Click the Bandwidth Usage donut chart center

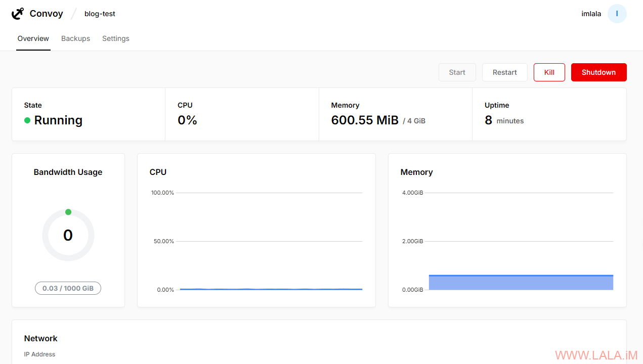68,235
